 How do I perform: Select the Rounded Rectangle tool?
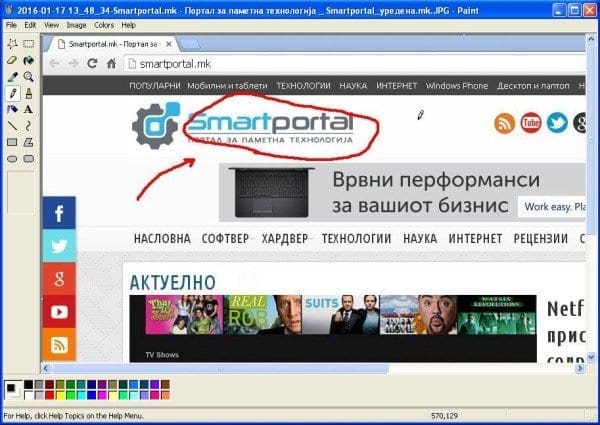[x=29, y=159]
